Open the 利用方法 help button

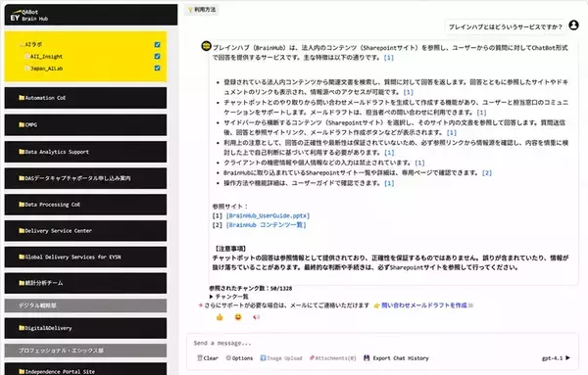tap(202, 10)
